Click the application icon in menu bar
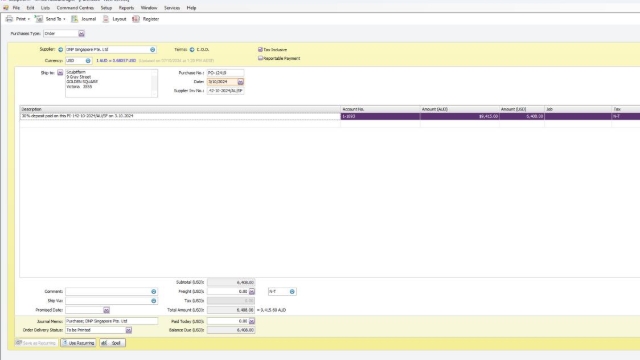 6,8
